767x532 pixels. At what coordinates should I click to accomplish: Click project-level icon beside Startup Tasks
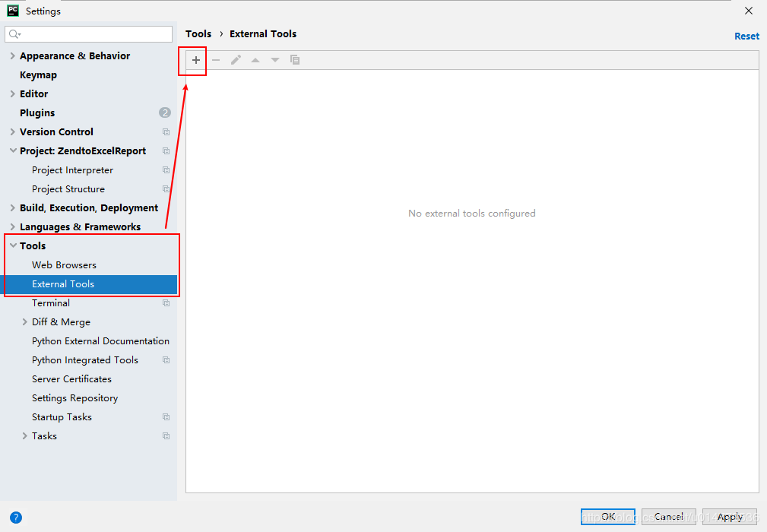166,417
